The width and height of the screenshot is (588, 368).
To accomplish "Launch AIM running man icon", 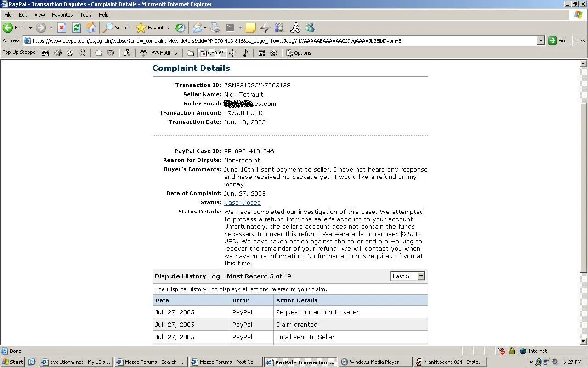I will click(x=294, y=28).
